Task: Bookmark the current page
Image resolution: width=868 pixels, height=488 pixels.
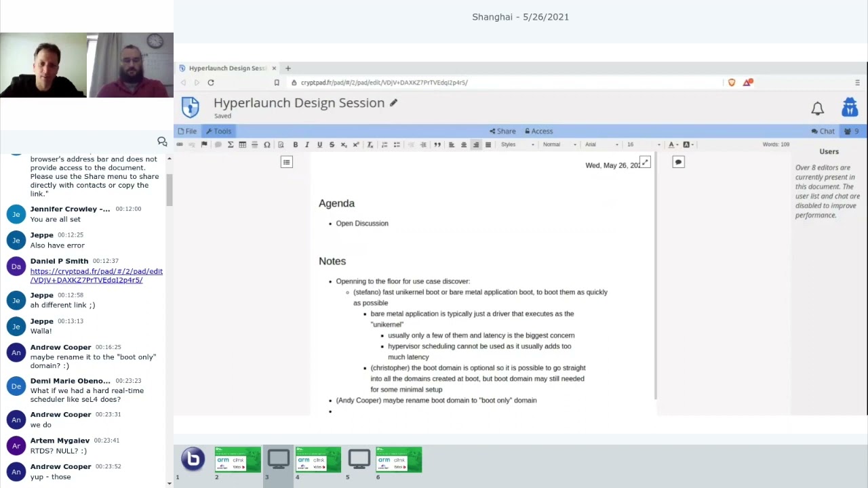Action: 277,83
